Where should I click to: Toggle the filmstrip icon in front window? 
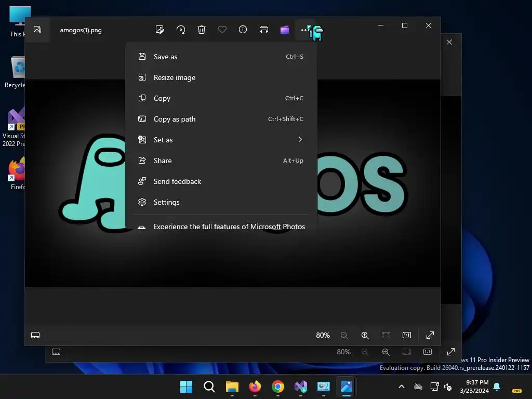click(35, 335)
